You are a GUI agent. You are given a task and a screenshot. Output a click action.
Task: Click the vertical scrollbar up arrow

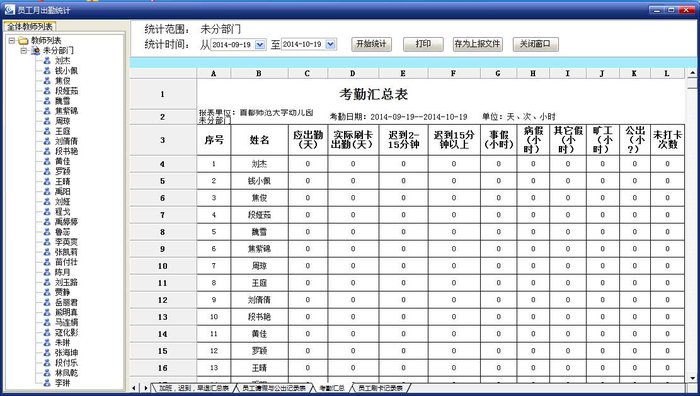tap(692, 73)
